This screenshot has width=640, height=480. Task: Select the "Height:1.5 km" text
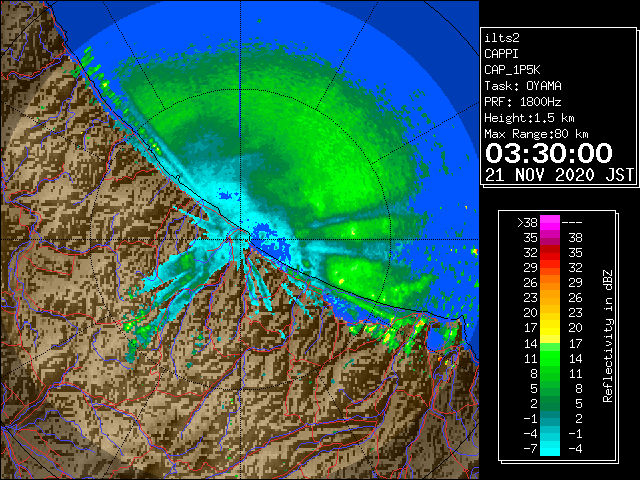pos(529,118)
